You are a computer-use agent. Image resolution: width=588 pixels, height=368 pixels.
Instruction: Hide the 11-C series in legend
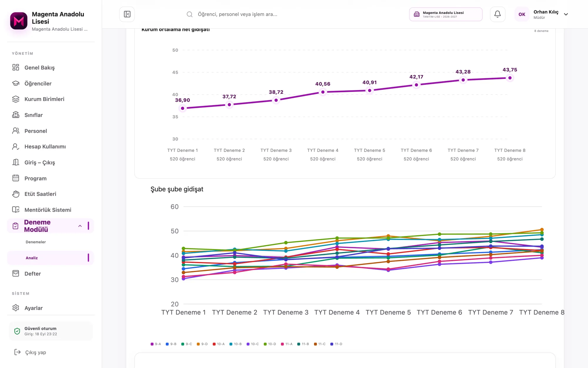tap(320, 344)
